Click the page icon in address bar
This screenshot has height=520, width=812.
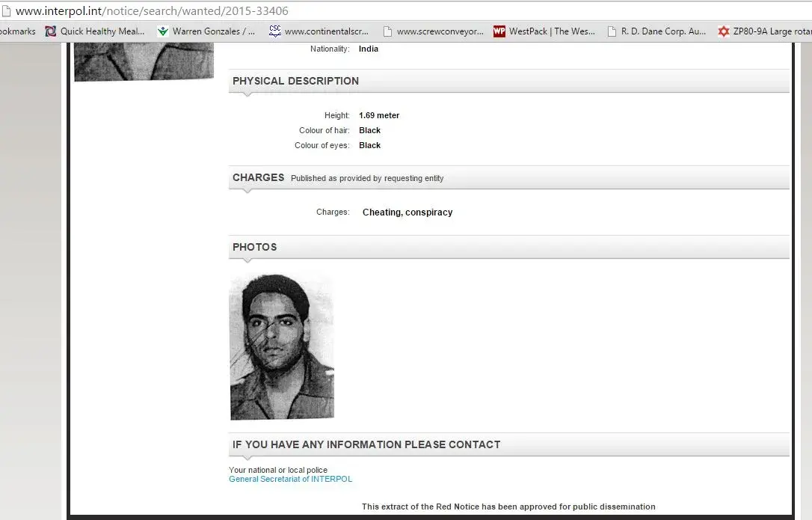pos(6,11)
